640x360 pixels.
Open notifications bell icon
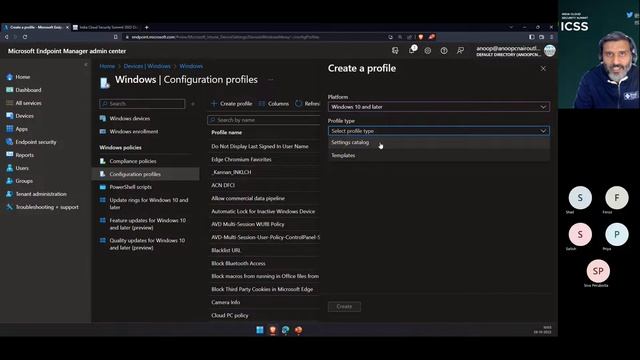[x=412, y=50]
